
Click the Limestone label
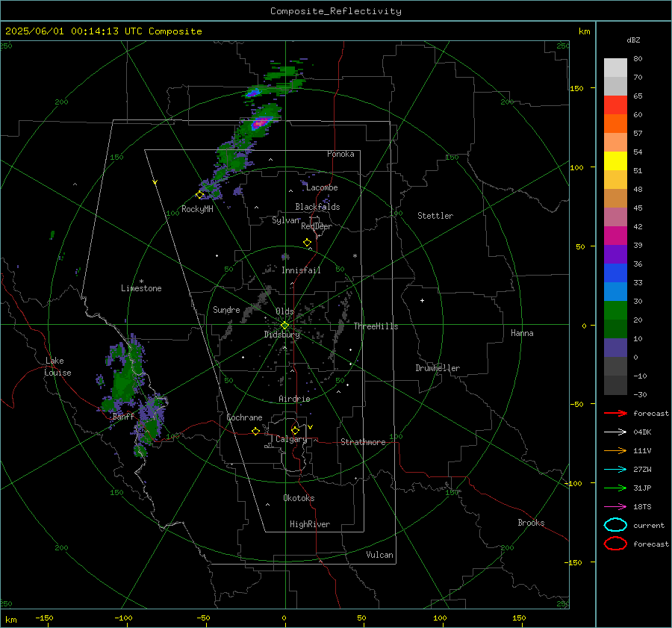click(x=141, y=288)
